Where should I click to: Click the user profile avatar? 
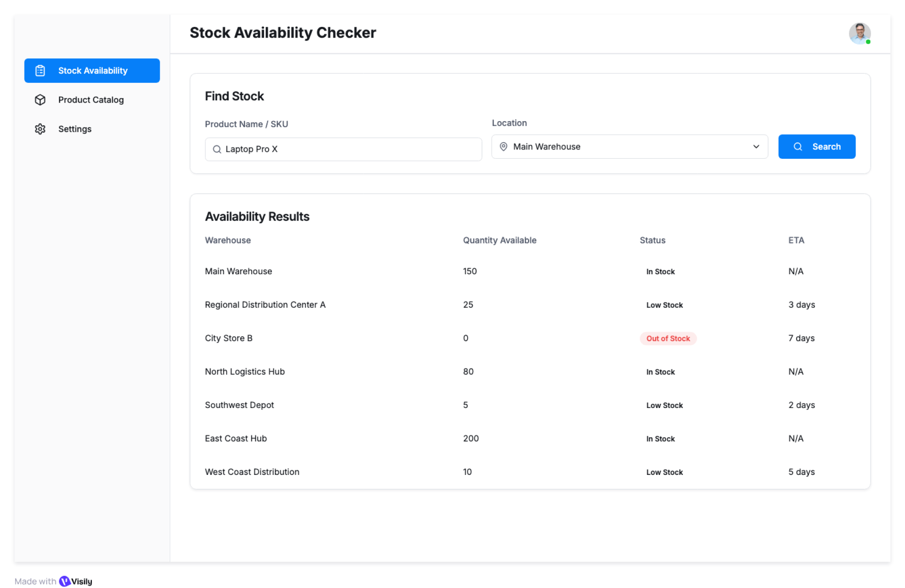pyautogui.click(x=859, y=33)
